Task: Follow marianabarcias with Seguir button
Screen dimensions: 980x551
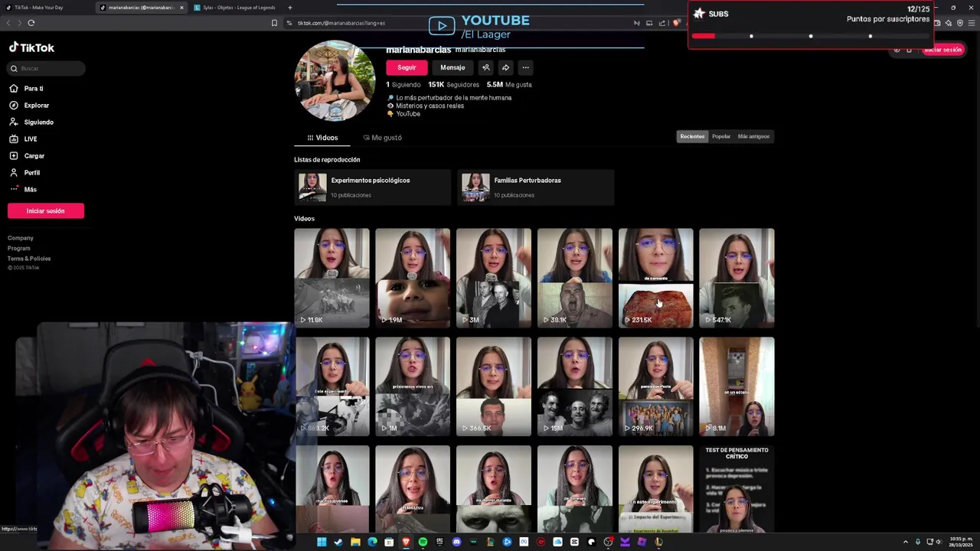Action: point(407,67)
